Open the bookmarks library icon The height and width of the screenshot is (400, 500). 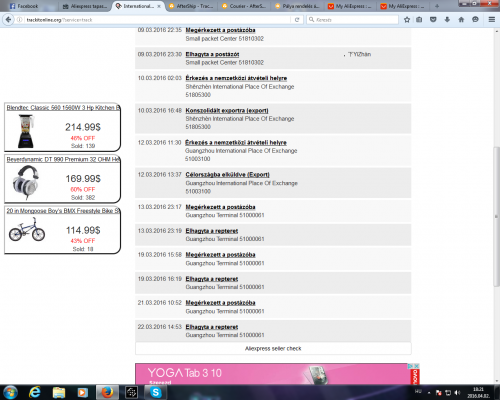419,20
